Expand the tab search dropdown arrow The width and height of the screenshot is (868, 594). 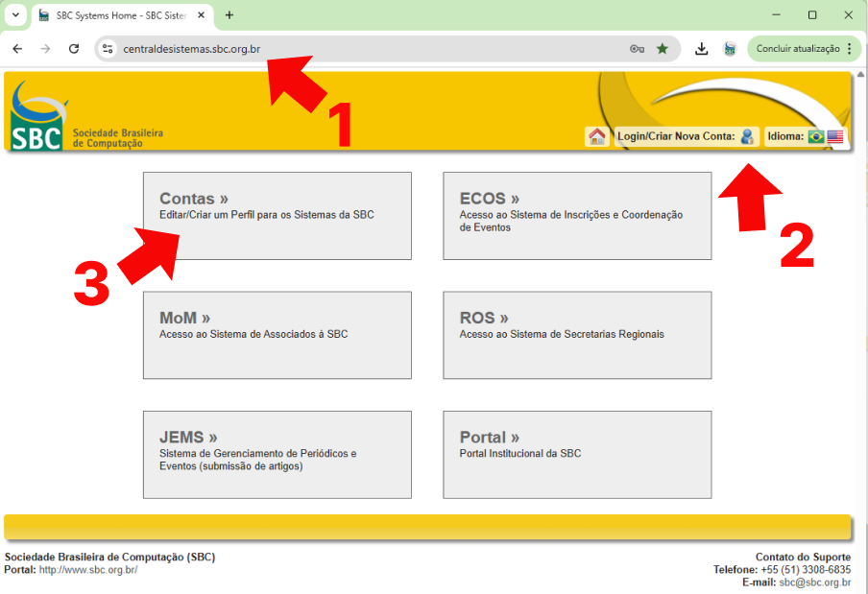click(14, 15)
